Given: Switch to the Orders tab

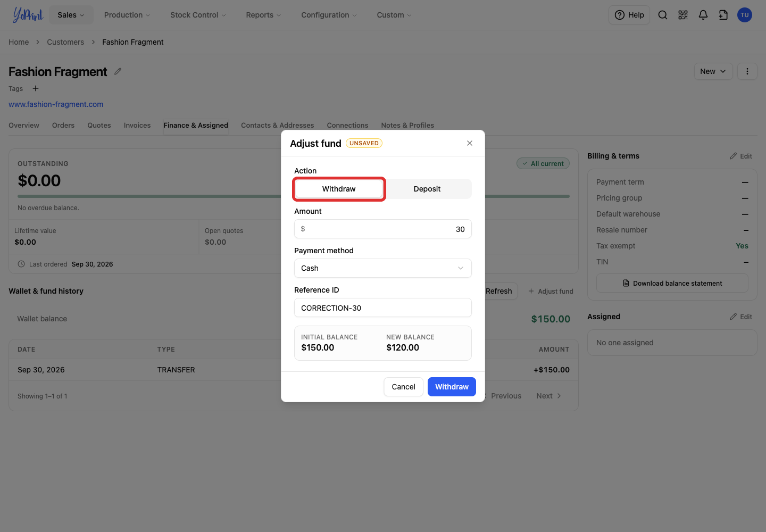Looking at the screenshot, I should (x=63, y=126).
